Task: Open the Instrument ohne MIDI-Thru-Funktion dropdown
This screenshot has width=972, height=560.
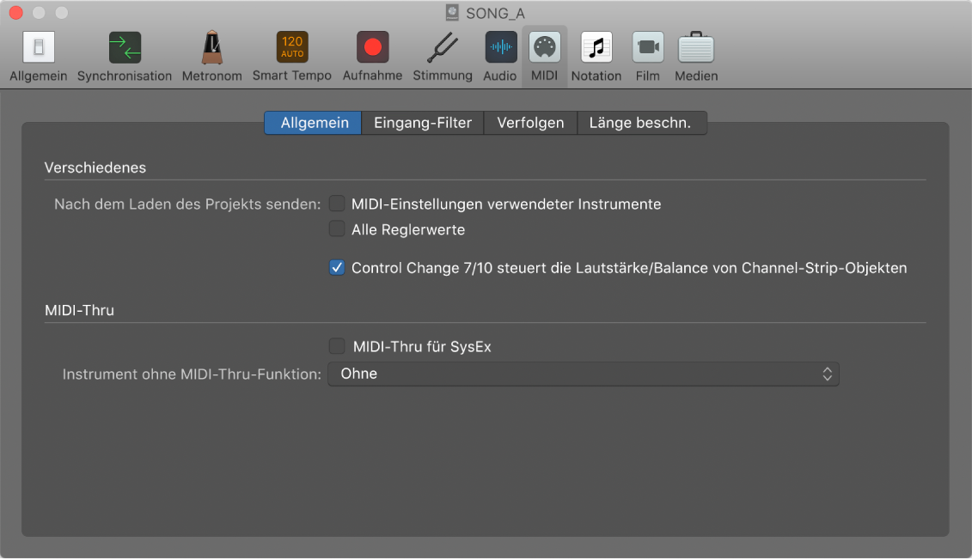Action: click(x=584, y=374)
